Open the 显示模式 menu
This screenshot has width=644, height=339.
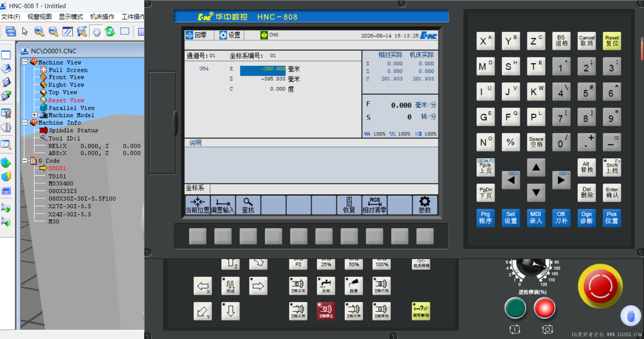click(71, 17)
